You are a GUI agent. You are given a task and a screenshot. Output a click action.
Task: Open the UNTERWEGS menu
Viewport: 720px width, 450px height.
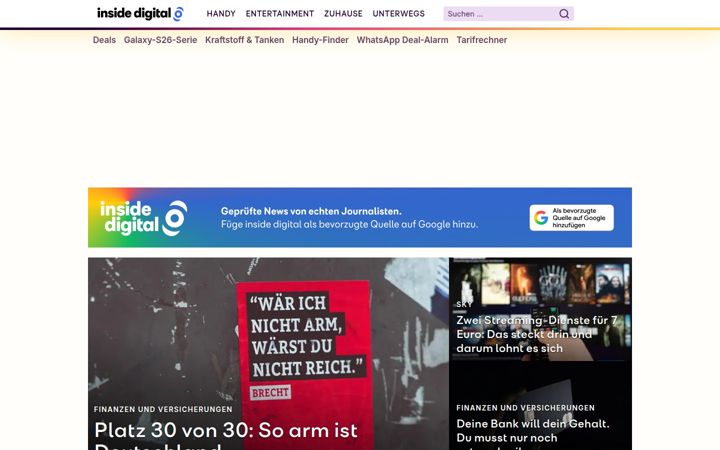pyautogui.click(x=399, y=14)
